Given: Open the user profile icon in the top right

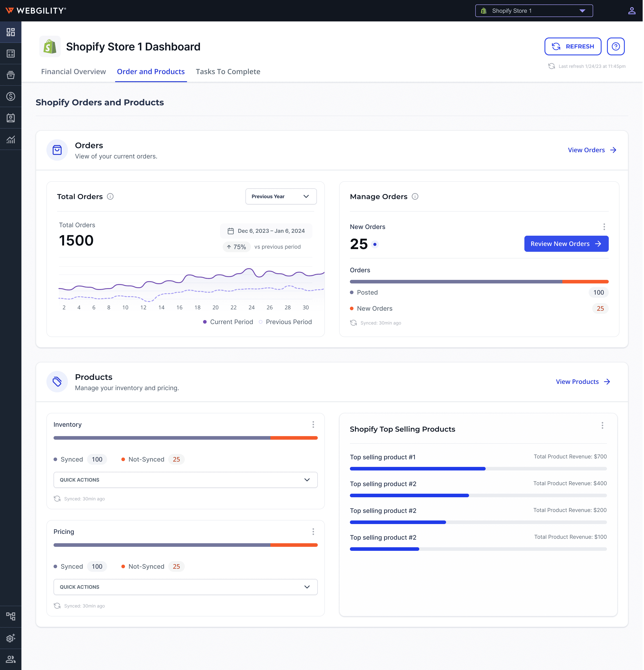Looking at the screenshot, I should [x=631, y=11].
